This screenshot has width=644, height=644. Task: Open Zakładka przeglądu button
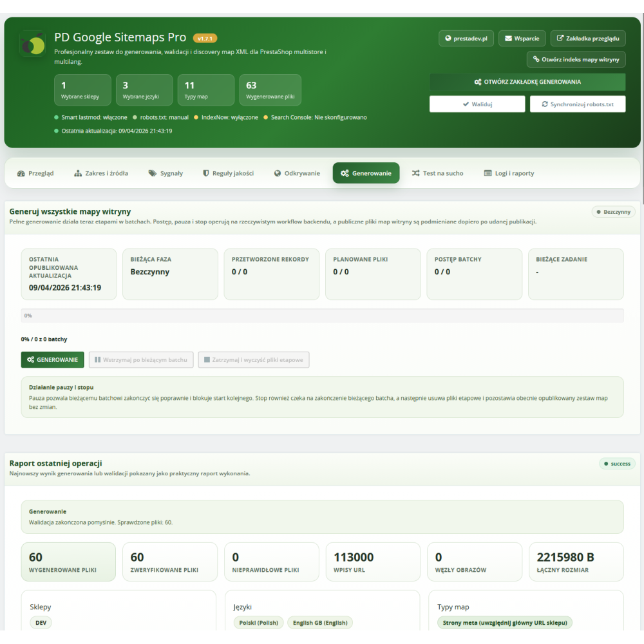588,38
